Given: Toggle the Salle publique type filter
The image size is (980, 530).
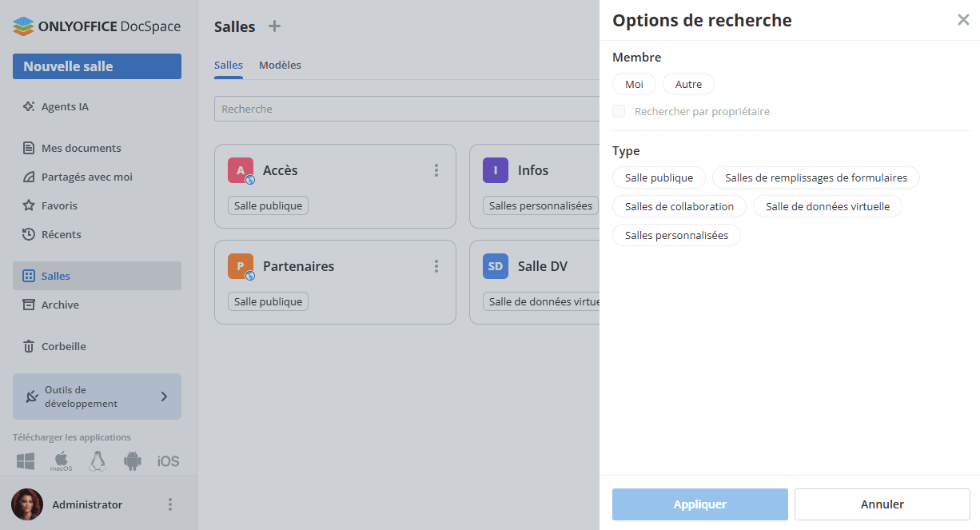Looking at the screenshot, I should (659, 177).
